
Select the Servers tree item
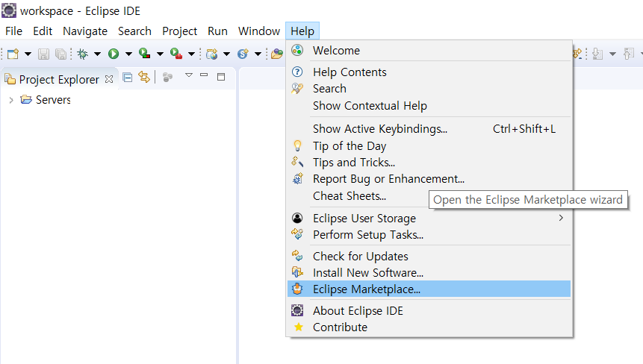(53, 99)
